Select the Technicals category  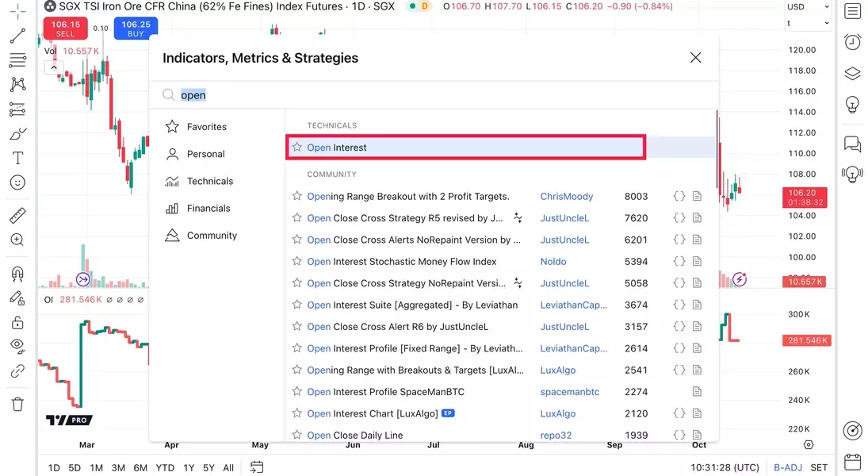pos(210,181)
